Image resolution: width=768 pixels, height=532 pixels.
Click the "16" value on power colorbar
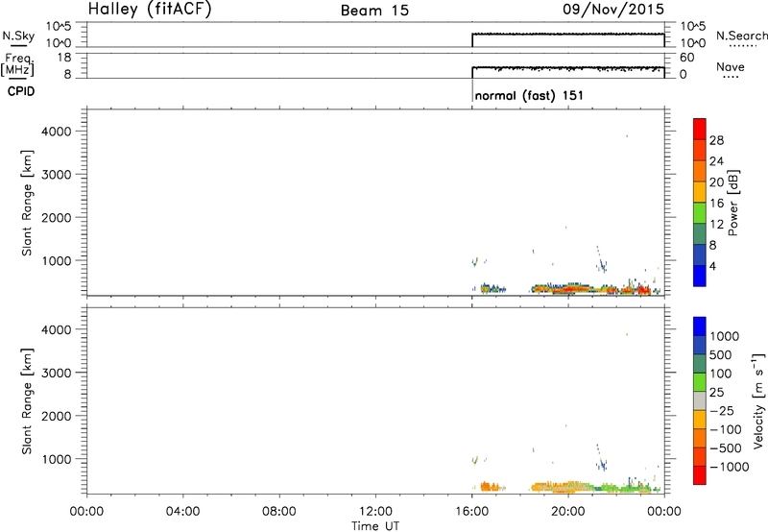[x=716, y=204]
